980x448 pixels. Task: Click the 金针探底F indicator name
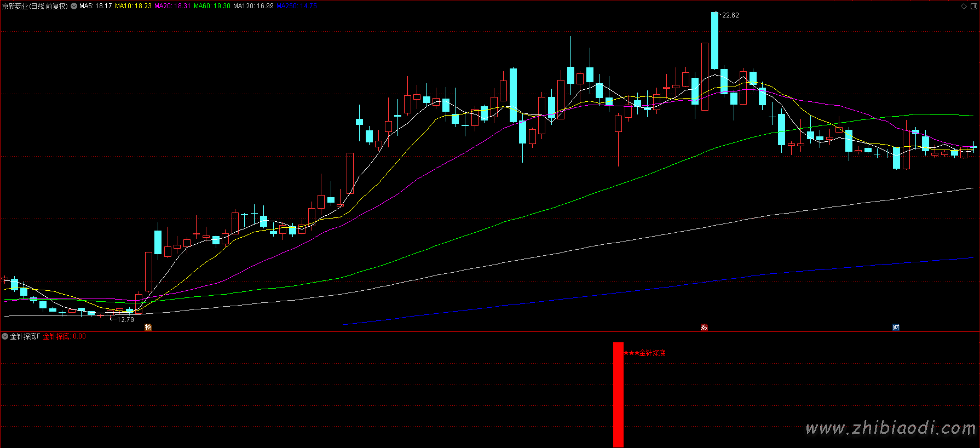pyautogui.click(x=25, y=336)
